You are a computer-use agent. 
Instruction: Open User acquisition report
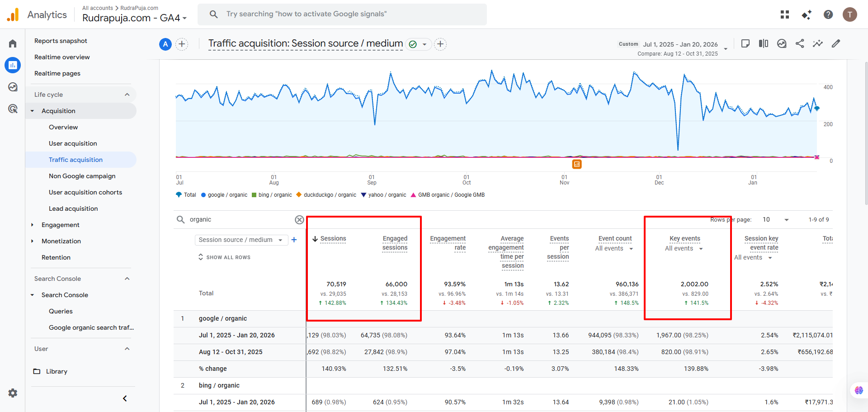click(73, 143)
